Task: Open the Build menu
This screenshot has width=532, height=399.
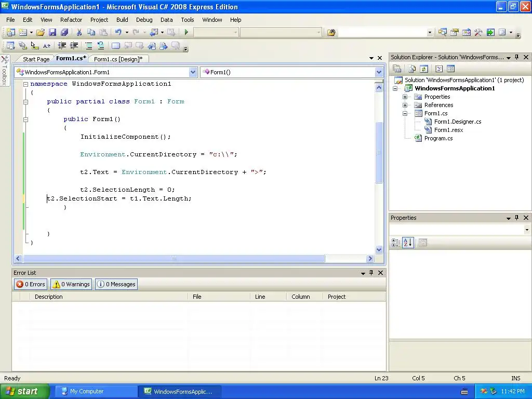Action: pyautogui.click(x=122, y=20)
